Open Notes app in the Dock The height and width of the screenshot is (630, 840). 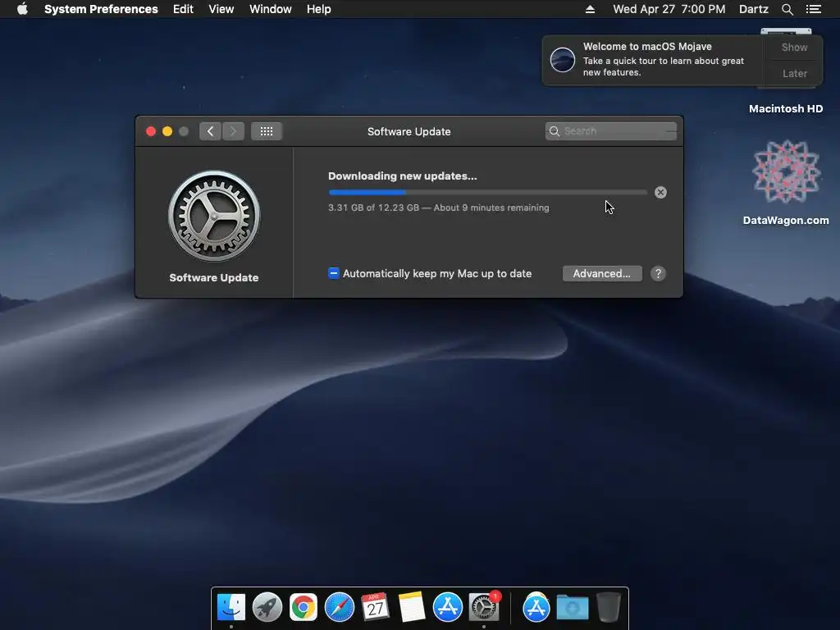[x=412, y=607]
